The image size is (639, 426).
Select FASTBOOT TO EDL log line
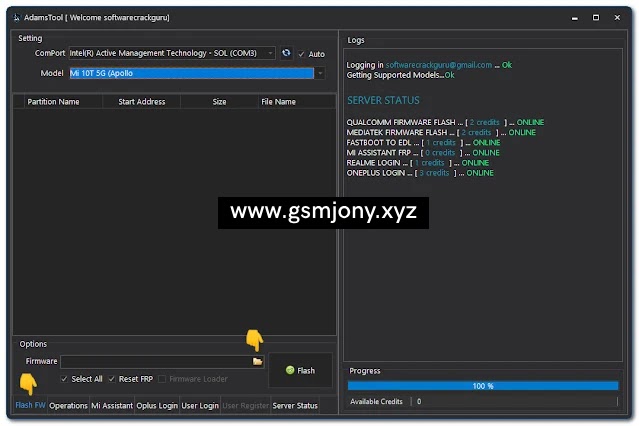coord(423,143)
